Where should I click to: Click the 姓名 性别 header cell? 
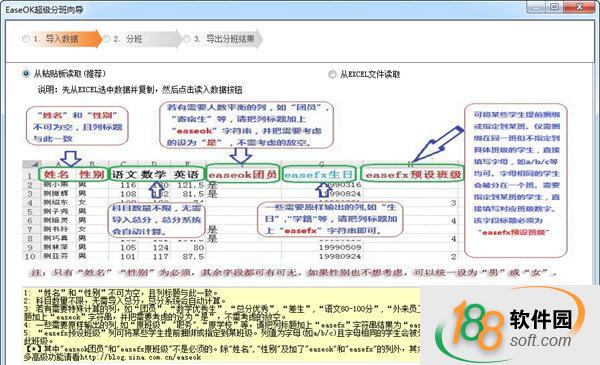(73, 175)
